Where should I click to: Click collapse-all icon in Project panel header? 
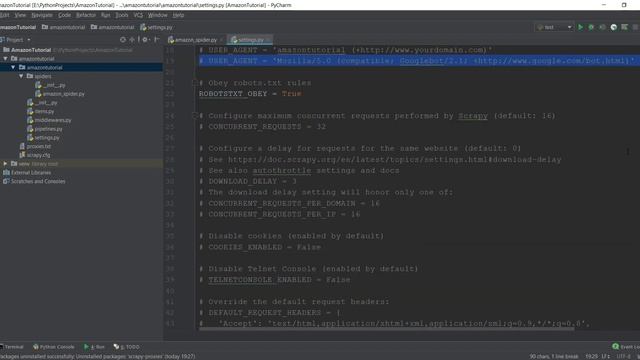[x=132, y=40]
